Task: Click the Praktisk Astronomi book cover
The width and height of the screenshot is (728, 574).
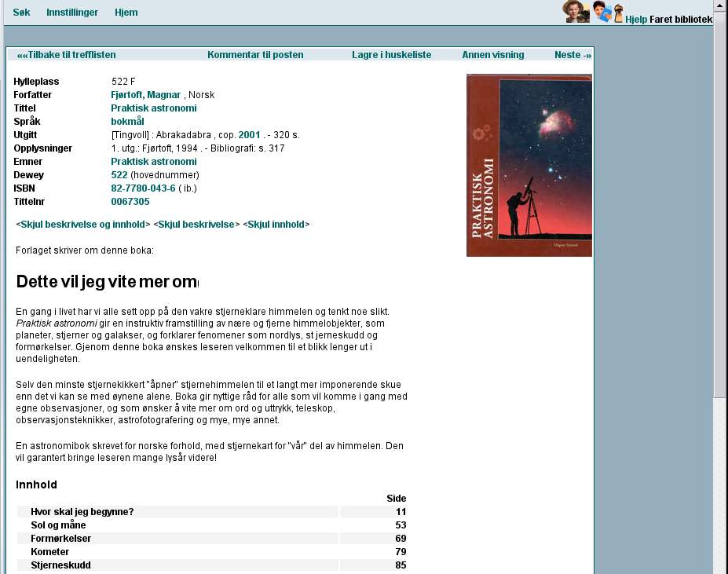Action: (x=529, y=164)
